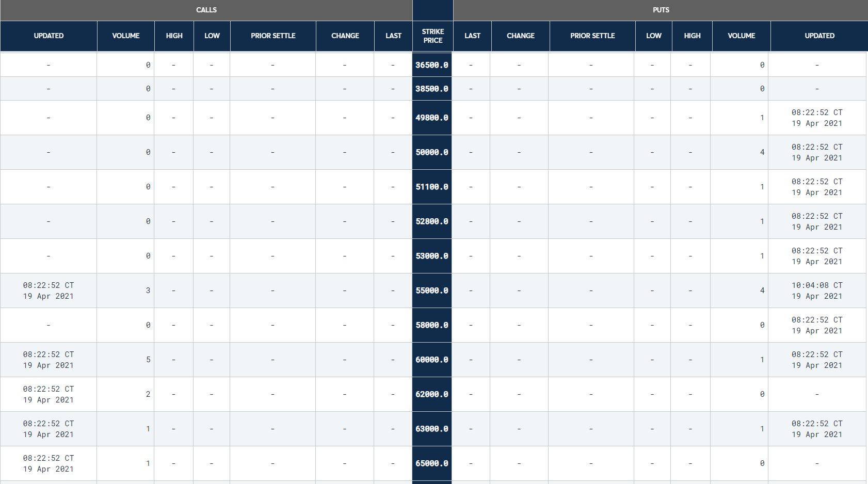This screenshot has height=484, width=868.
Task: Click puts PRIOR SETTLE column header
Action: pyautogui.click(x=592, y=36)
